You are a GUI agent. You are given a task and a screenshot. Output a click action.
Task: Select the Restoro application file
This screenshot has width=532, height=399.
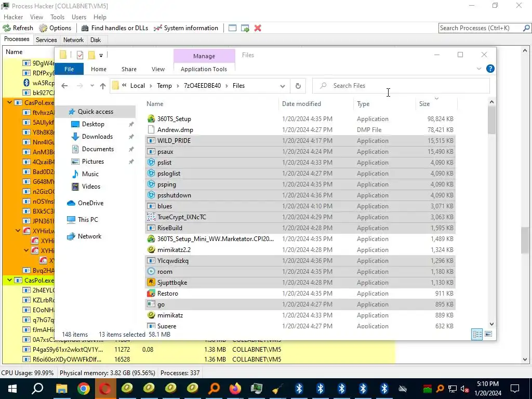click(x=300, y=294)
